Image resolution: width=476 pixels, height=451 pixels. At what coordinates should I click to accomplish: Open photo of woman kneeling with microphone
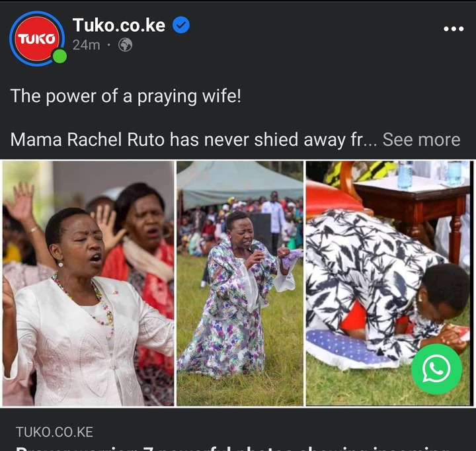[240, 283]
